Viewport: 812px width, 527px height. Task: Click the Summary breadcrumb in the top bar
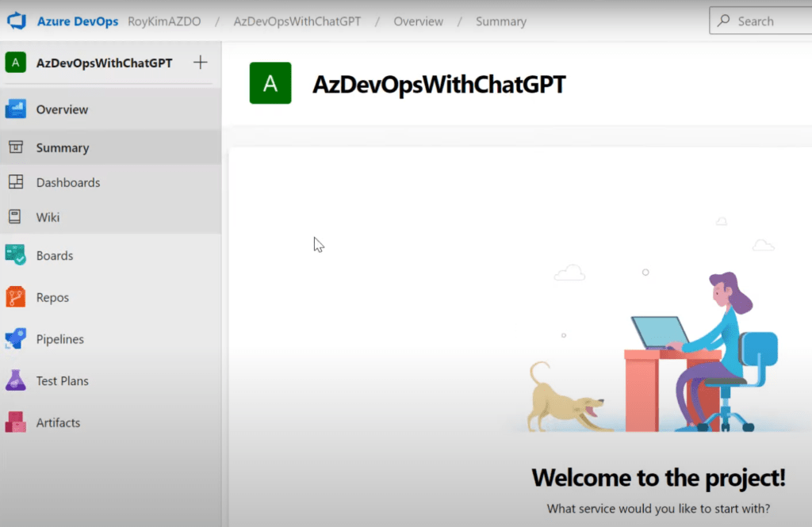pyautogui.click(x=500, y=21)
